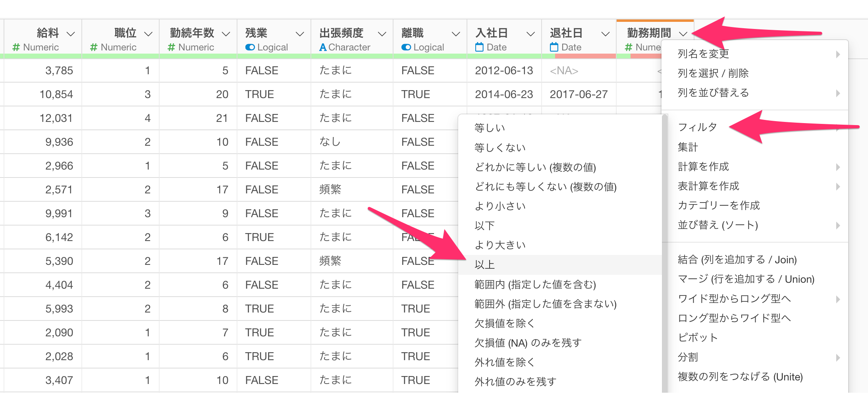Click the Numeric type icon under 勤続年数
868x409 pixels.
pyautogui.click(x=172, y=47)
